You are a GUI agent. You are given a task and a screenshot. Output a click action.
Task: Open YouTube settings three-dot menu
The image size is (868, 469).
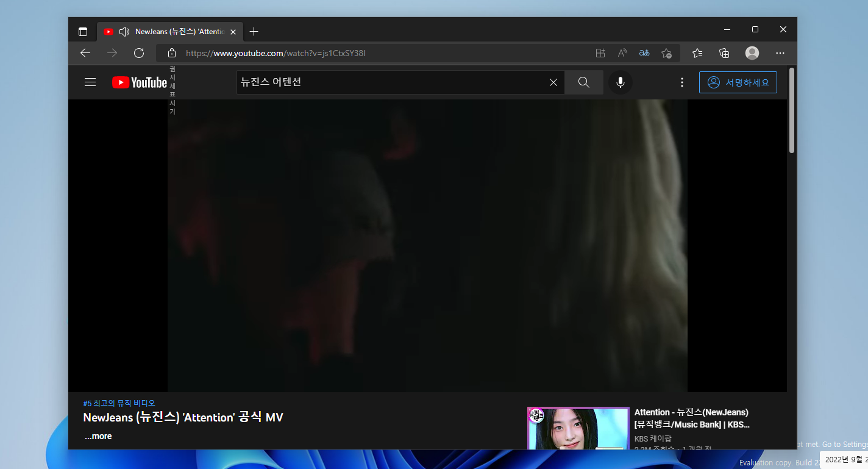click(682, 82)
